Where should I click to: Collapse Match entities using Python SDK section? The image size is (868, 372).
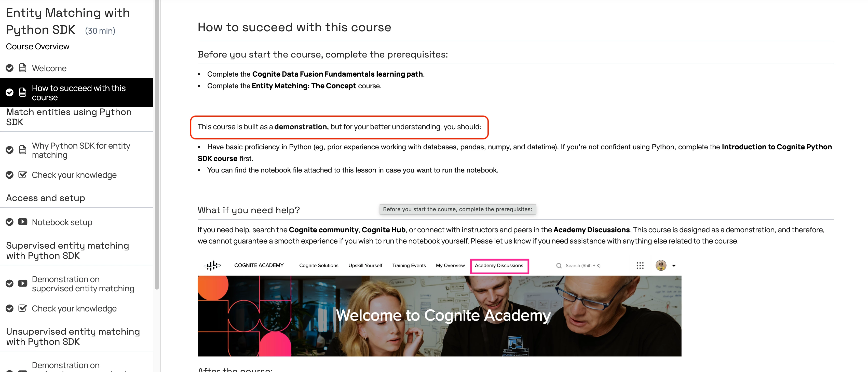[69, 117]
